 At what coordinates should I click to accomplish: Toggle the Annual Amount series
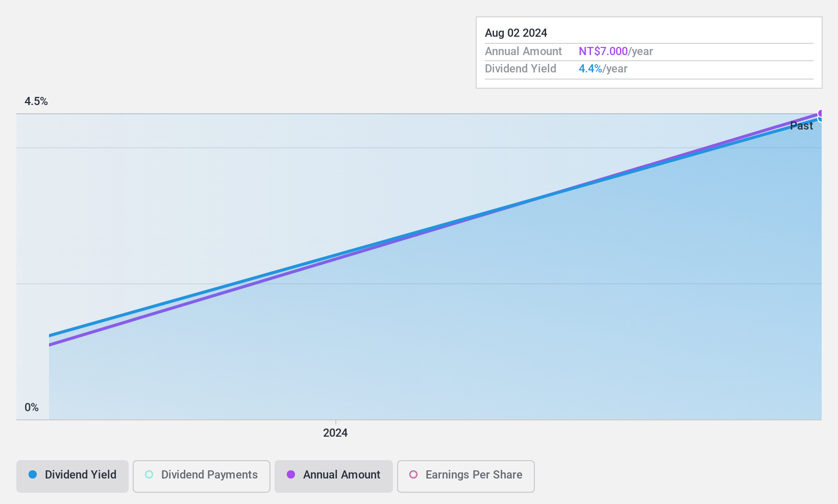pyautogui.click(x=334, y=476)
